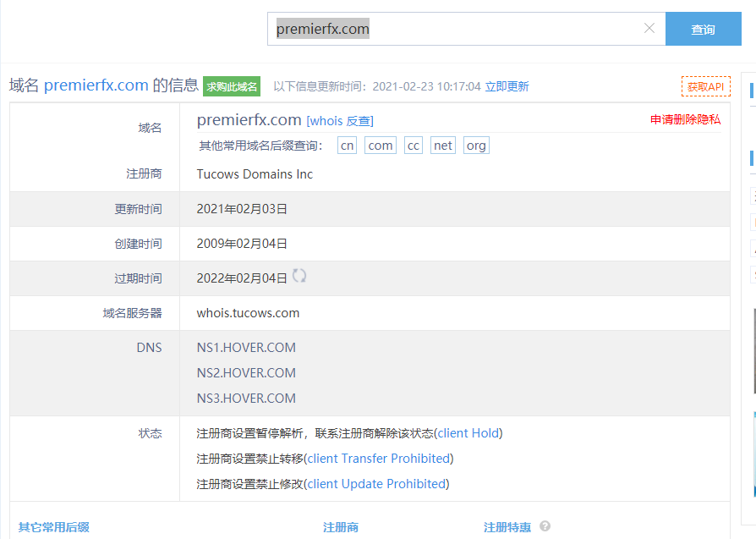Open the client Update Prohibited link
This screenshot has height=539, width=756.
pos(376,484)
